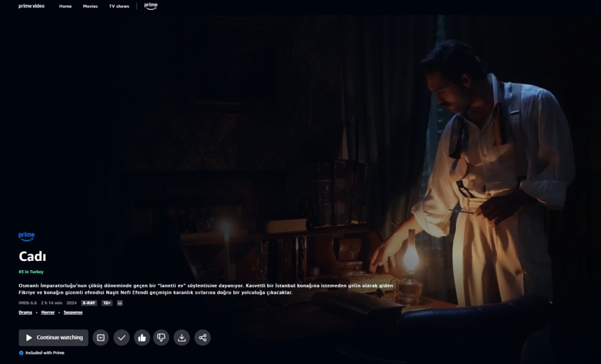
Task: Go to the Home tab
Action: tap(65, 6)
